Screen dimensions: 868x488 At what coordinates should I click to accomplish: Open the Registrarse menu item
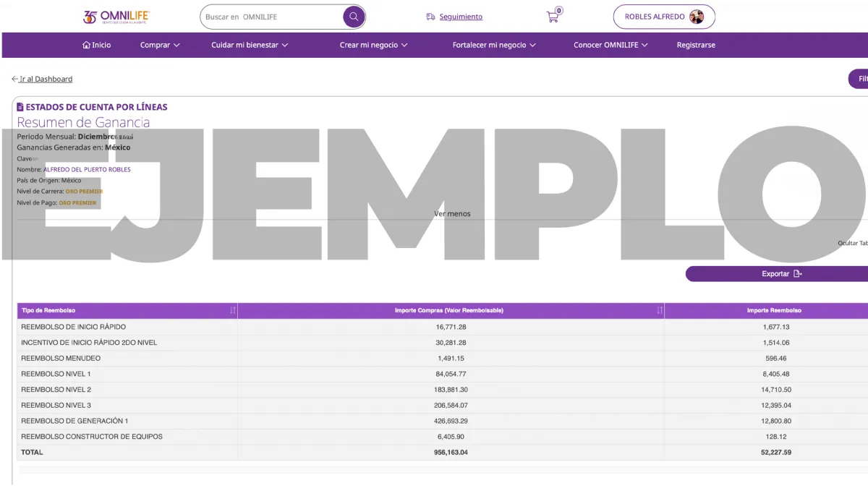pyautogui.click(x=696, y=45)
